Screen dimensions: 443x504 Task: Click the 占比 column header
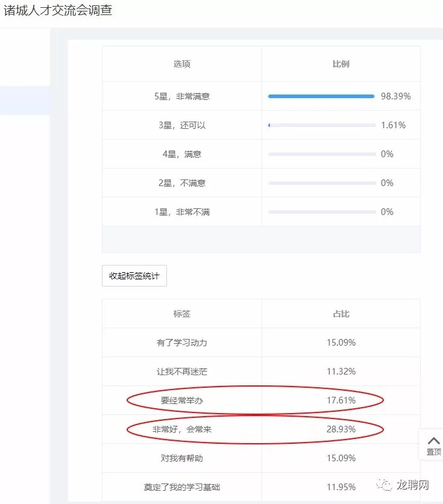341,314
